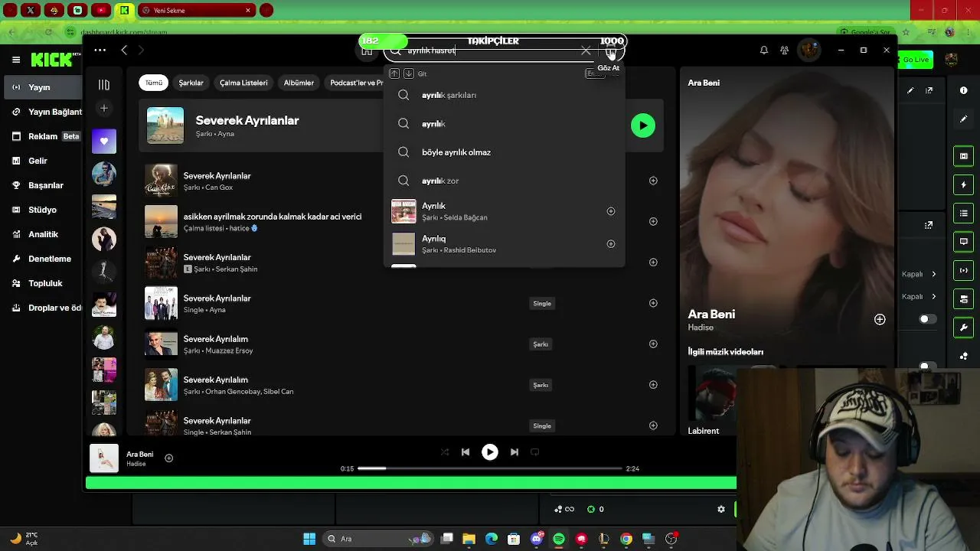Open Liked Songs heart playlist

click(x=104, y=141)
